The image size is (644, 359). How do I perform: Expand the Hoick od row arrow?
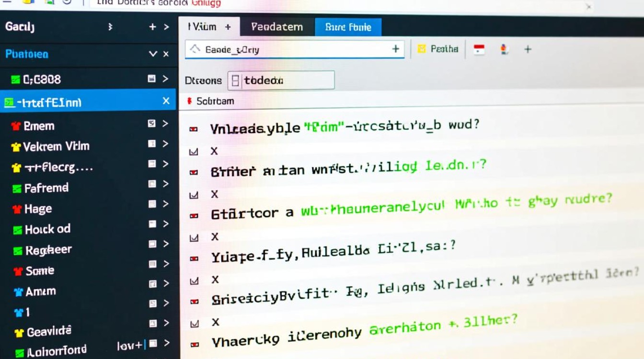pyautogui.click(x=166, y=224)
